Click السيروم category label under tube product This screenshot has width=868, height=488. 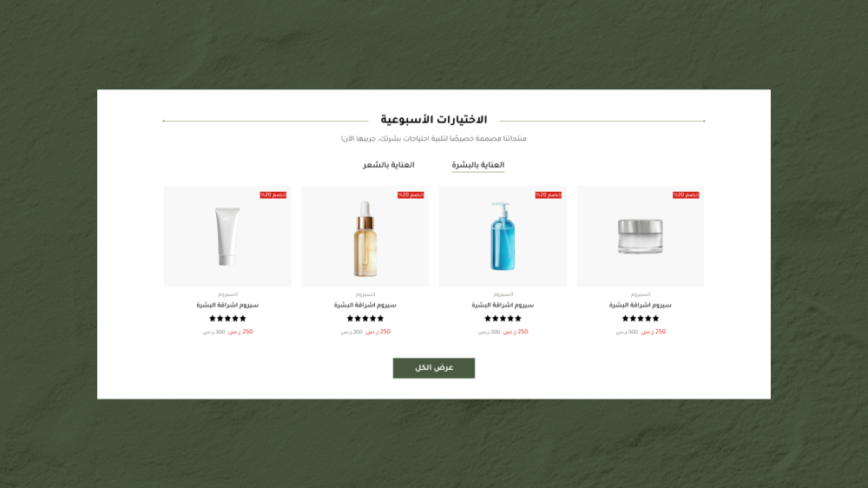[227, 294]
